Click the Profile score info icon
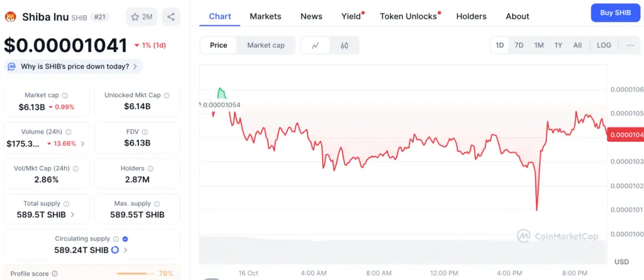The image size is (644, 280). 55,274
